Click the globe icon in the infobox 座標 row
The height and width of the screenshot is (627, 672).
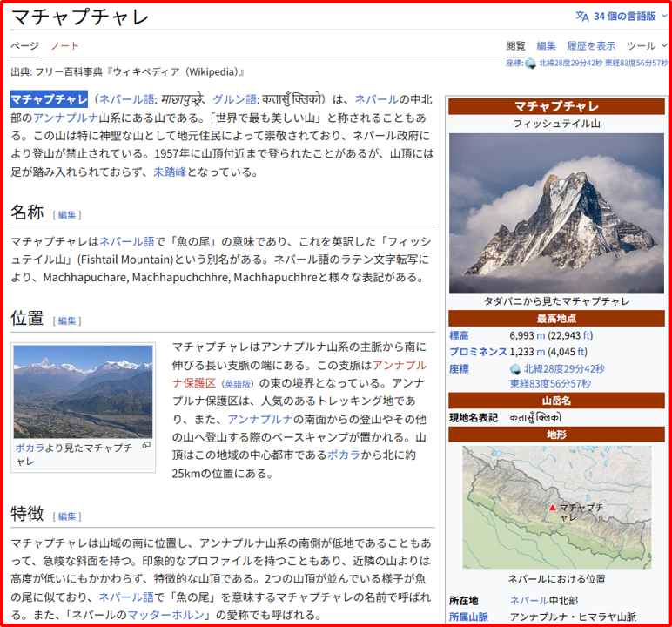[x=515, y=369]
